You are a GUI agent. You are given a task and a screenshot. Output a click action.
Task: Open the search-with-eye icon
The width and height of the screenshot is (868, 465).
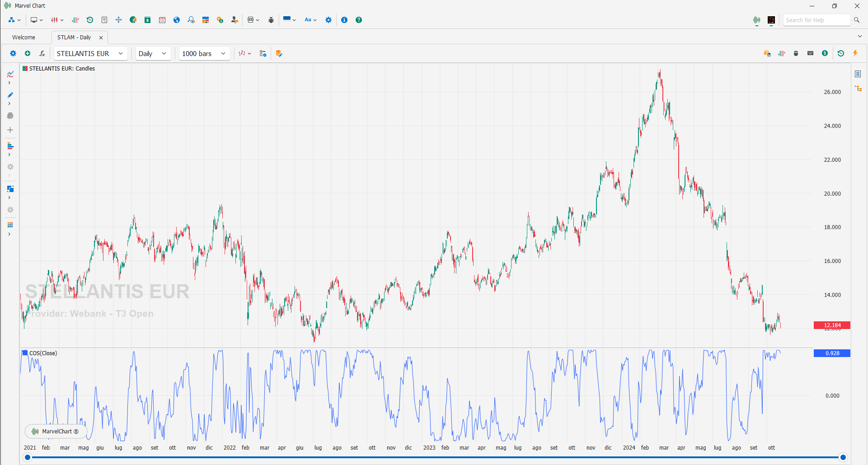click(x=191, y=20)
